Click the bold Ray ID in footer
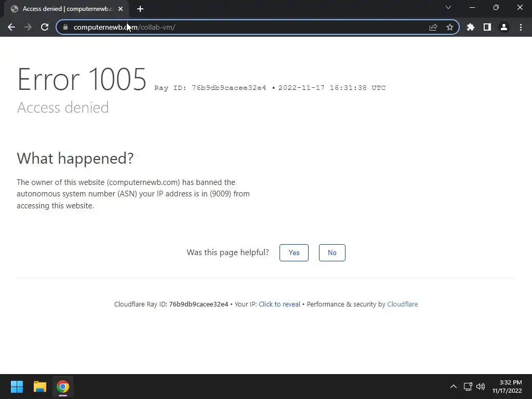Image resolution: width=532 pixels, height=399 pixels. [x=199, y=304]
